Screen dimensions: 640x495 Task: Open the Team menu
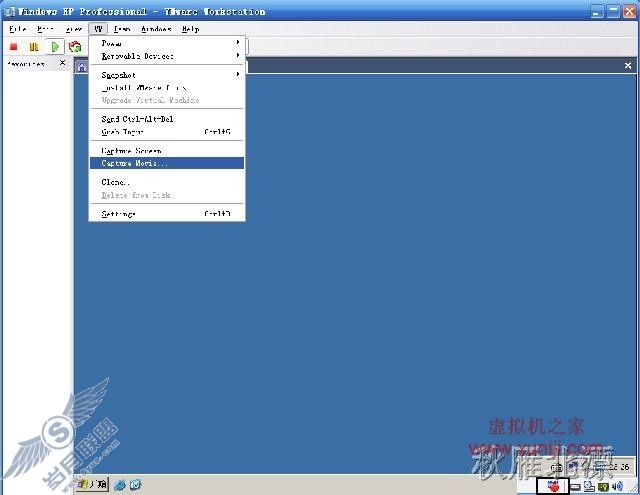(122, 29)
